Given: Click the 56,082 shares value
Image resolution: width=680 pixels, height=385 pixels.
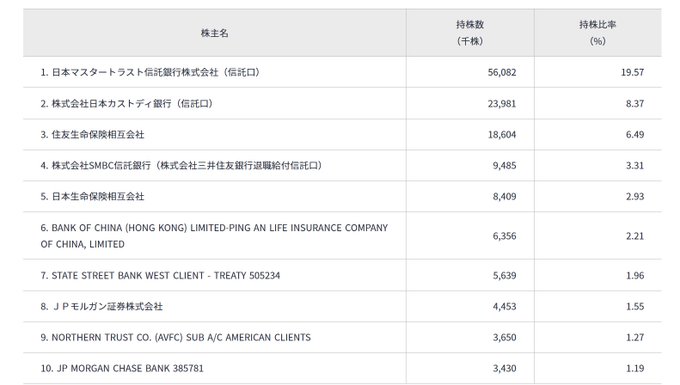Looking at the screenshot, I should 502,72.
